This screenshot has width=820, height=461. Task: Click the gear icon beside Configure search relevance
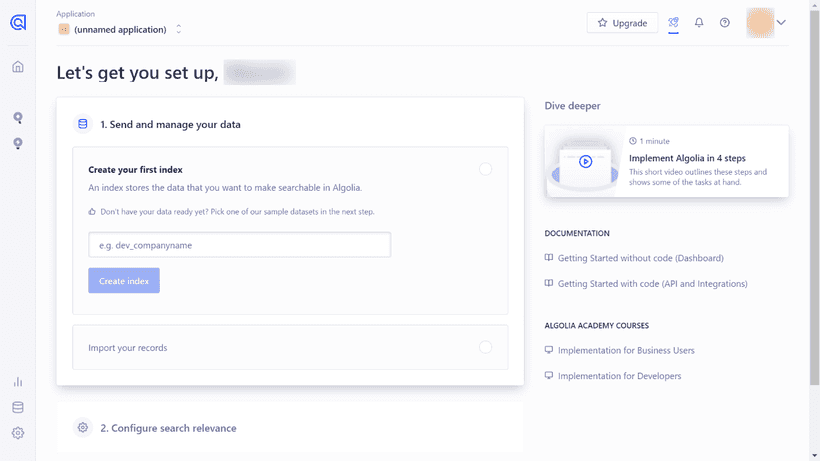[x=83, y=428]
